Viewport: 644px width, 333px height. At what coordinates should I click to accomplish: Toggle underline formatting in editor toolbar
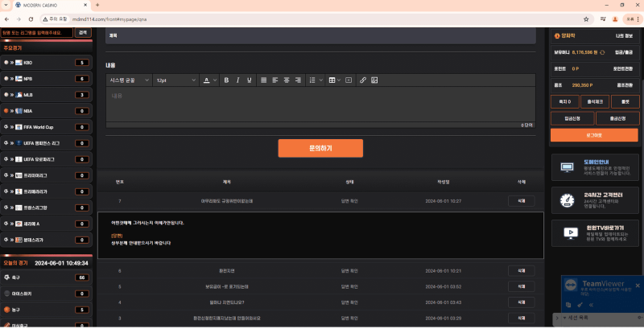pos(250,80)
